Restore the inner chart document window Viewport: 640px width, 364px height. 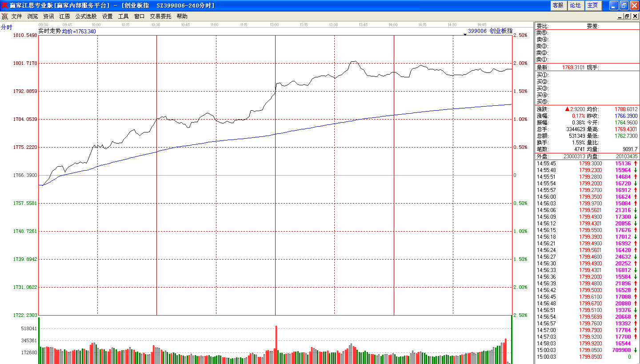[627, 16]
